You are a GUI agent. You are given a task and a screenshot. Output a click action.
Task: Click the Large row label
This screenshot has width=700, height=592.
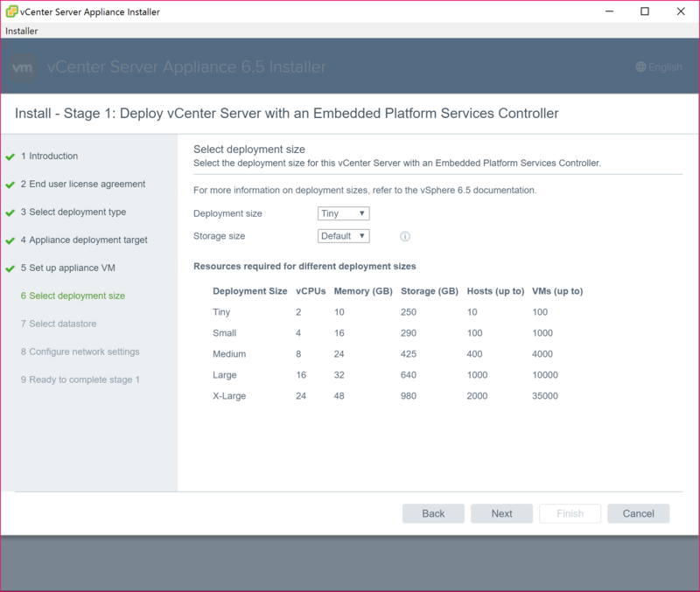click(x=225, y=375)
